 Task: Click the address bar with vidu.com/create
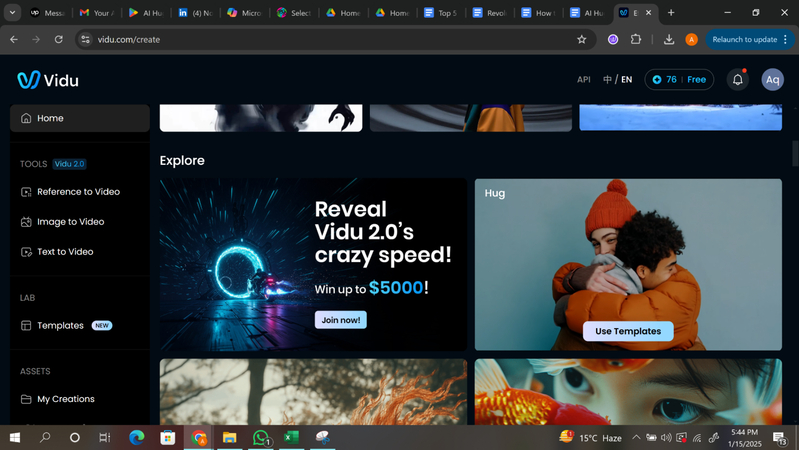coord(335,39)
